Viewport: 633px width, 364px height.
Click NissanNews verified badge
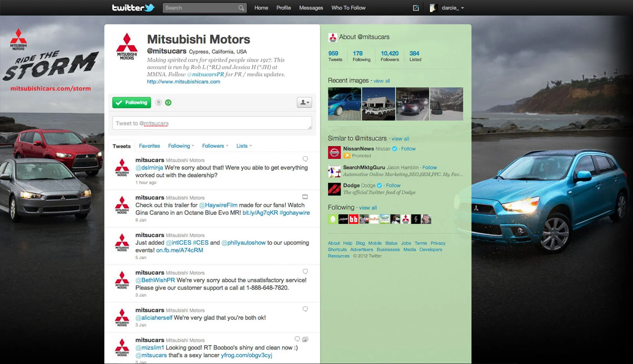point(394,149)
